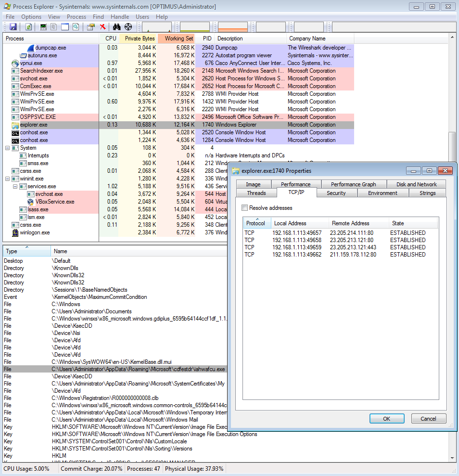This screenshot has width=459, height=476.
Task: Open the Disk and Network tab
Action: pos(417,184)
